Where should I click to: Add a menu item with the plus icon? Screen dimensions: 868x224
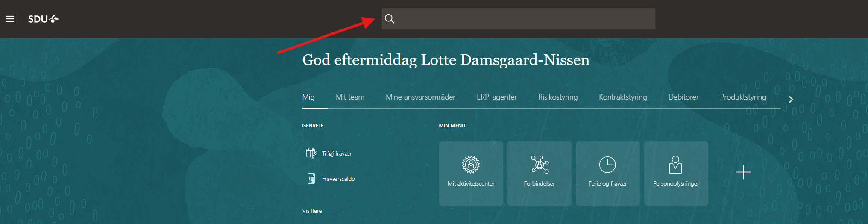tap(743, 172)
